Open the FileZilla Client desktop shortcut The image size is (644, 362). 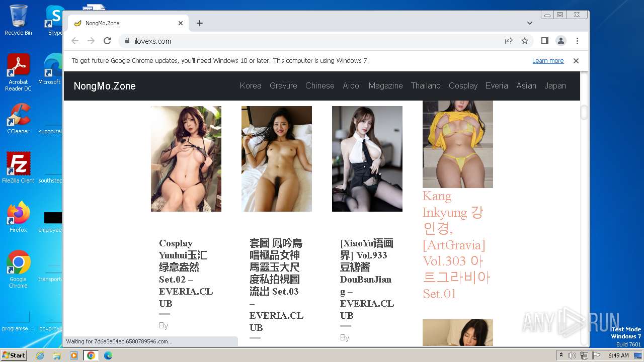(x=18, y=168)
